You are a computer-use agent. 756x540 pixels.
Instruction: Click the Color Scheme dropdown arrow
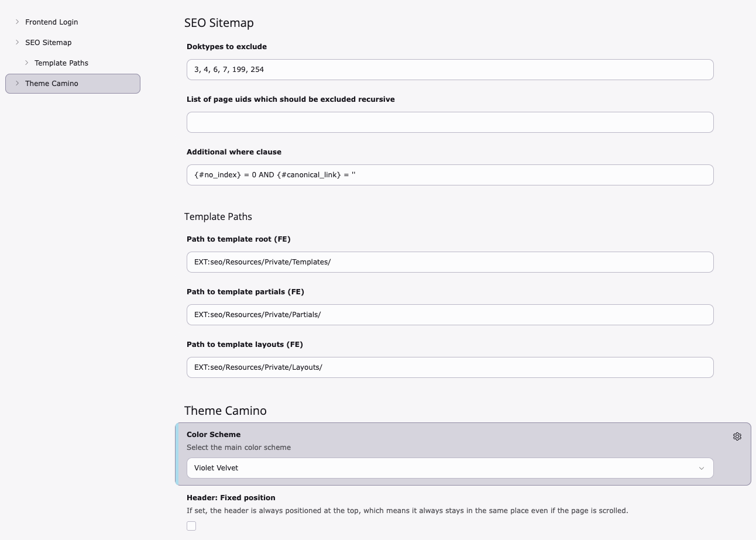[701, 468]
